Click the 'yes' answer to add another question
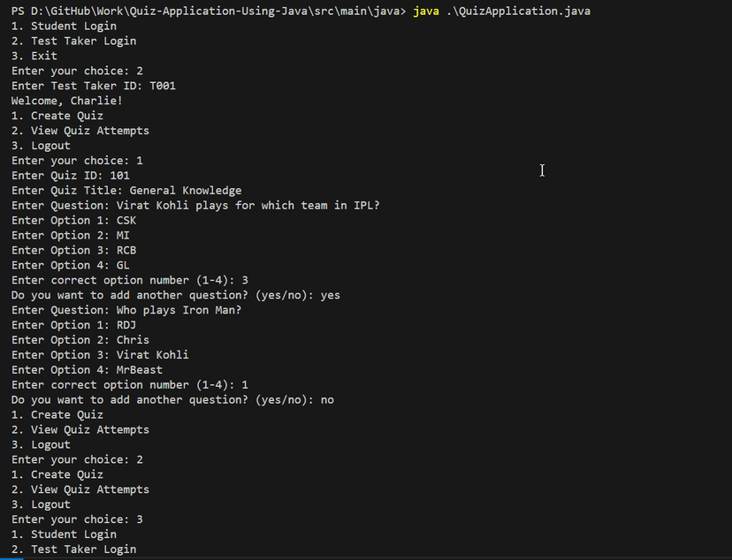Viewport: 732px width, 560px height. tap(330, 295)
